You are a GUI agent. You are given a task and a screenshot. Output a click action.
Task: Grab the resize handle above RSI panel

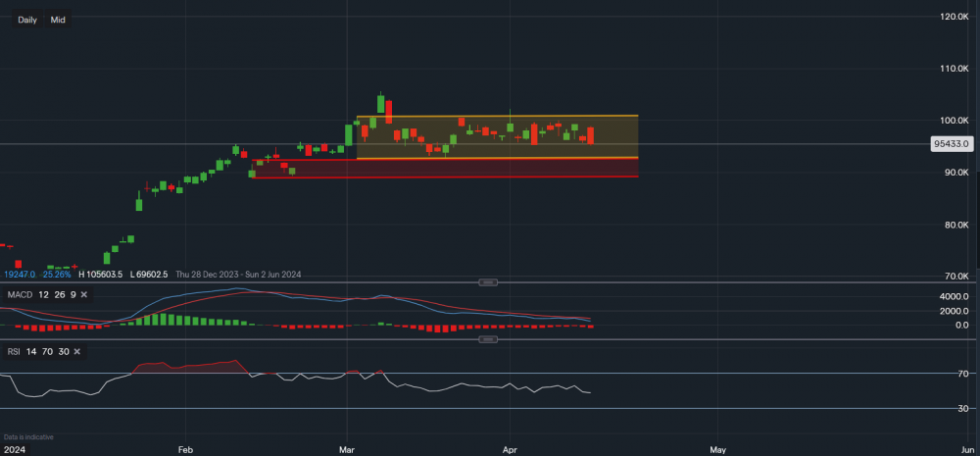[x=487, y=339]
